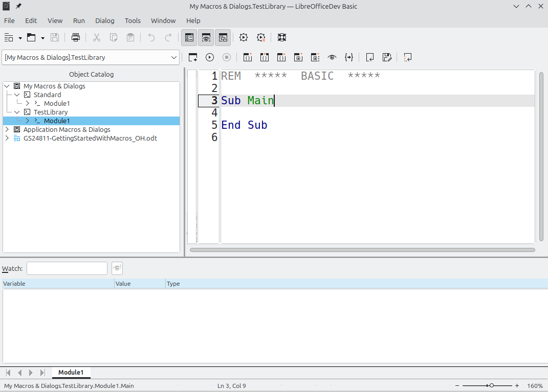Toggle the Enable Watch eye icon

point(332,57)
